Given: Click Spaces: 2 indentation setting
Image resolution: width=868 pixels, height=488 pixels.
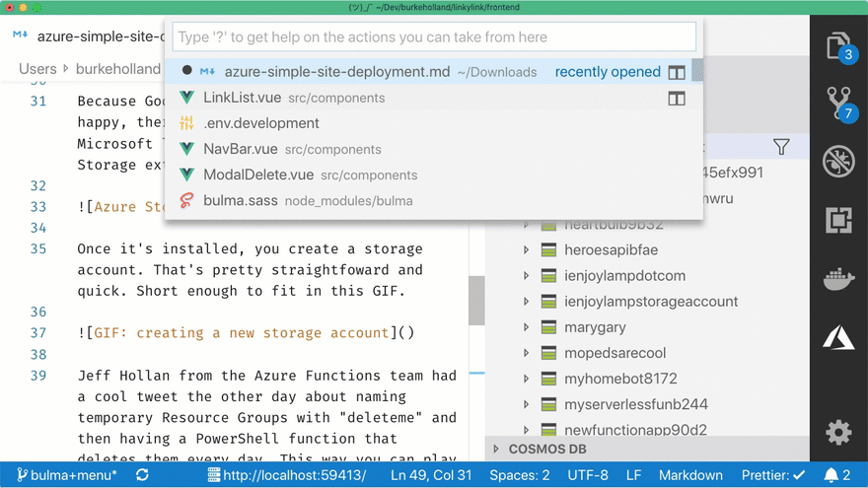Looking at the screenshot, I should tap(519, 475).
